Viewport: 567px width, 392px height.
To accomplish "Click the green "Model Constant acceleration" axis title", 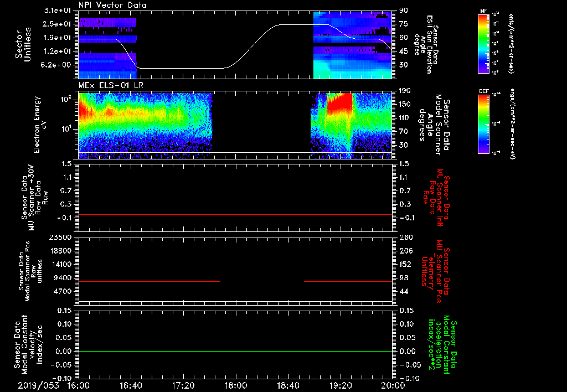I will pos(442,344).
